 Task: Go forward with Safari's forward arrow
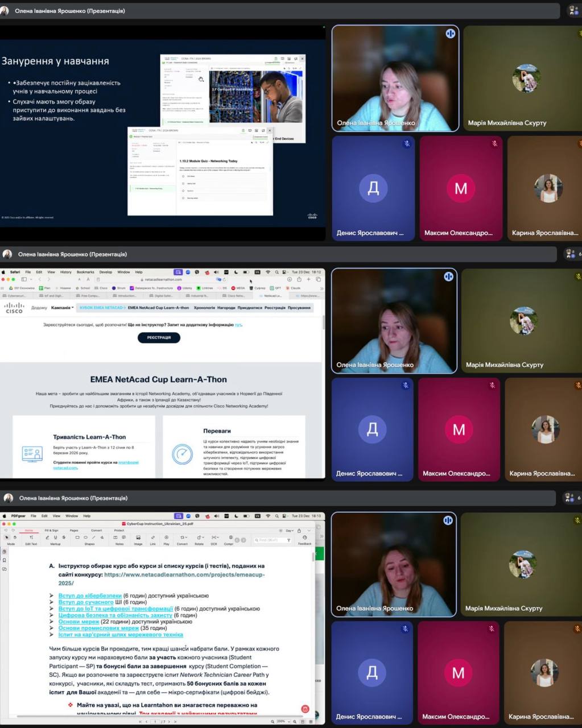pyautogui.click(x=49, y=279)
